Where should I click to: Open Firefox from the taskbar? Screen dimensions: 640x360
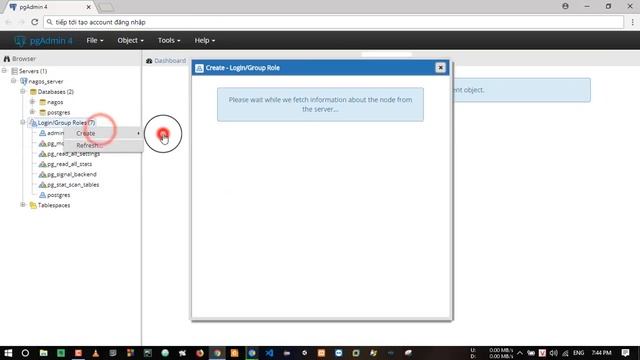pyautogui.click(x=200, y=353)
